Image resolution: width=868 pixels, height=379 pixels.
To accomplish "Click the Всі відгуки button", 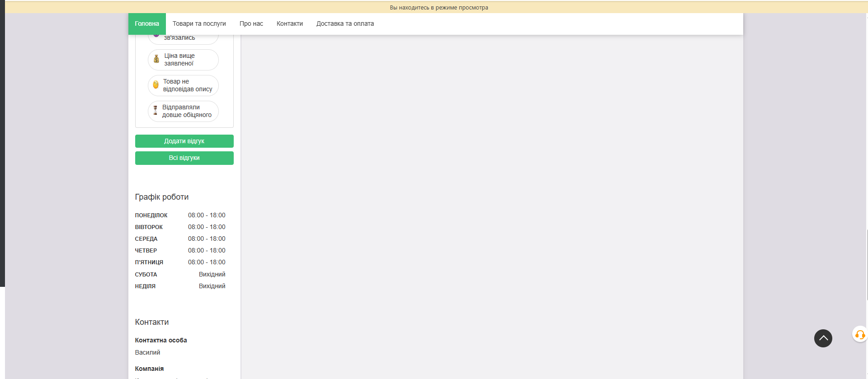I will coord(184,158).
